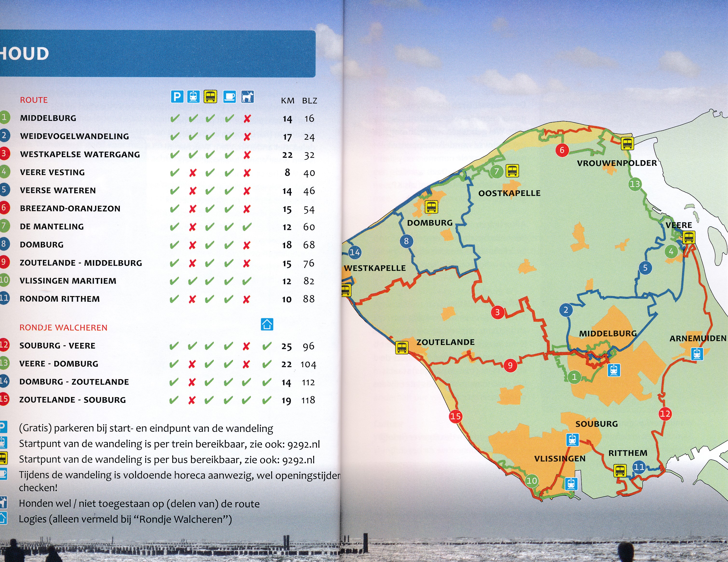Click the bus icon next to Veere
This screenshot has height=562, width=728.
click(x=689, y=238)
